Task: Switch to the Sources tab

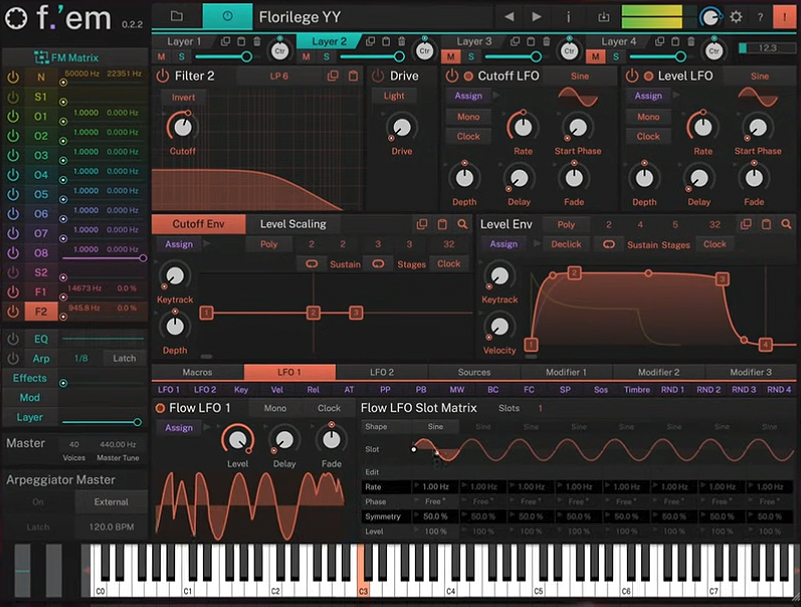Action: (474, 372)
